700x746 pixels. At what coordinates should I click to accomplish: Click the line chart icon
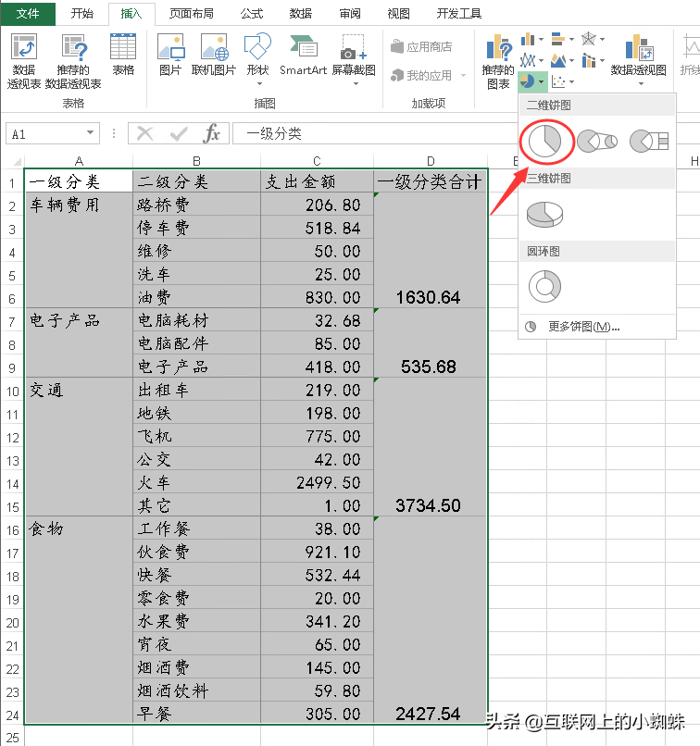[x=527, y=60]
